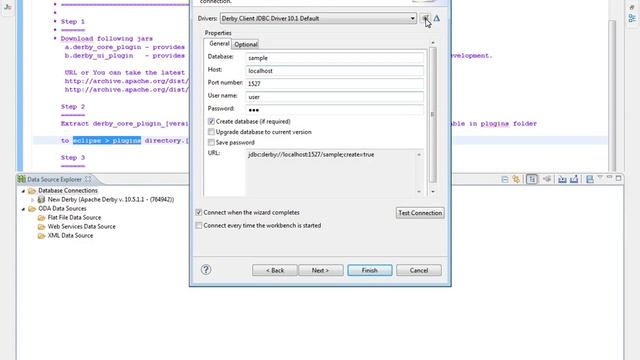Click the URL box scroll-up arrow
This screenshot has height=360, width=640.
point(419,154)
